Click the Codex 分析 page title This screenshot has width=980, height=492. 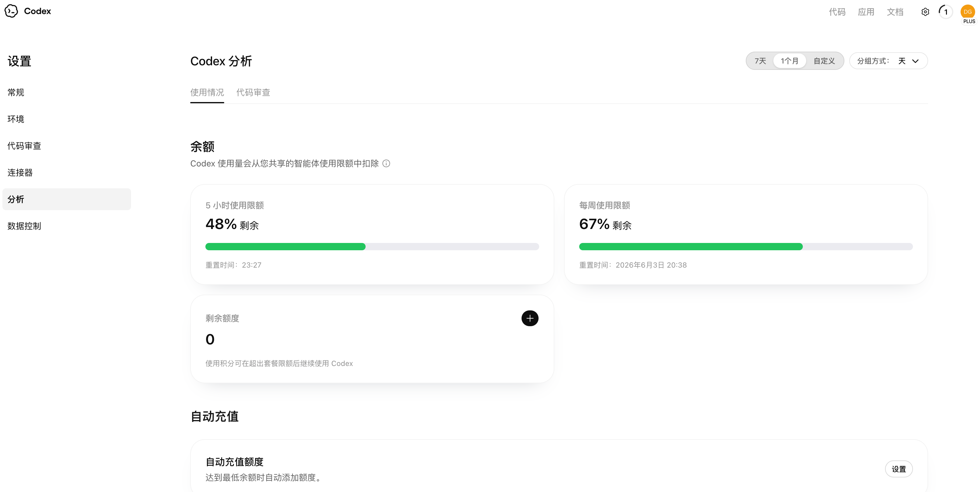221,61
